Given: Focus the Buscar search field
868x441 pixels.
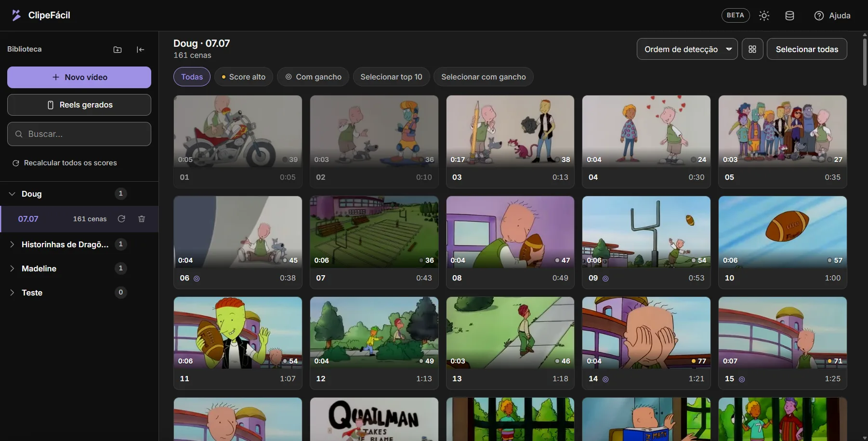Looking at the screenshot, I should tap(79, 134).
